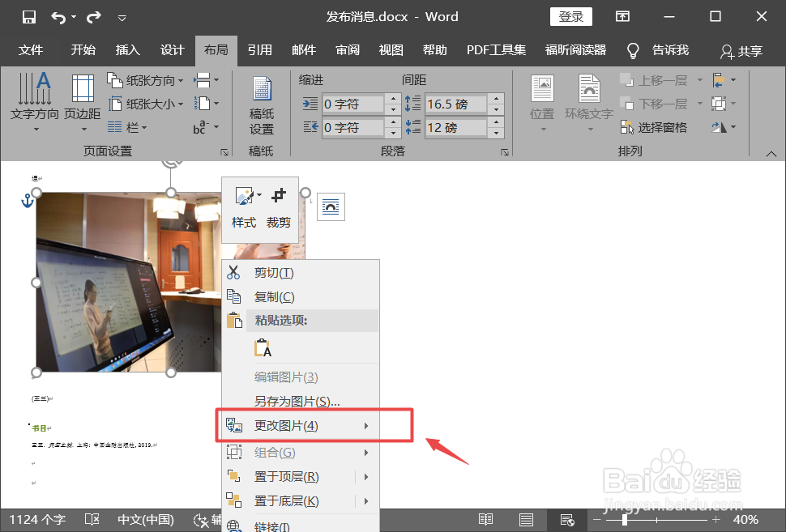The image size is (786, 532).
Task: Switch to Print Layout view icon
Action: [x=527, y=520]
